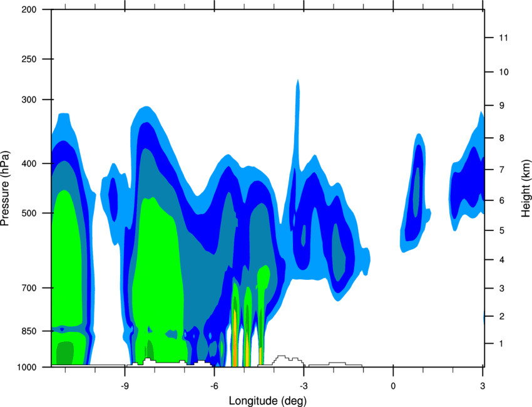Click the -9 longitude tick label
532x407 pixels.
click(125, 386)
